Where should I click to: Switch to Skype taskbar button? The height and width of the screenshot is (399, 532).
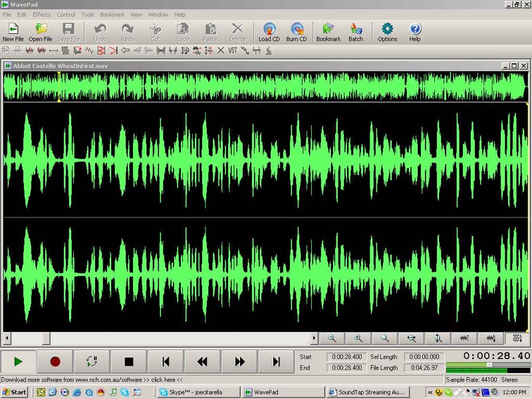point(199,392)
